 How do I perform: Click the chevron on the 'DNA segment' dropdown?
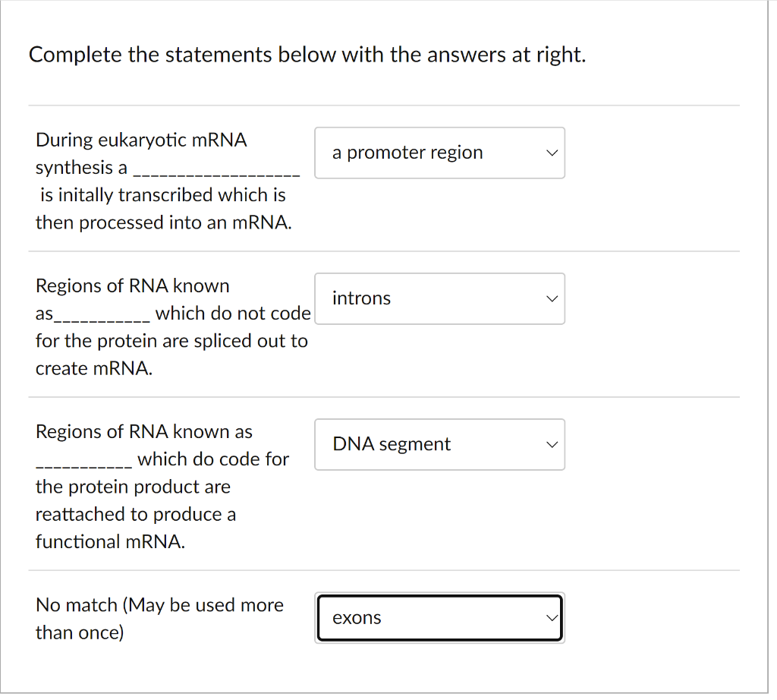pyautogui.click(x=552, y=444)
